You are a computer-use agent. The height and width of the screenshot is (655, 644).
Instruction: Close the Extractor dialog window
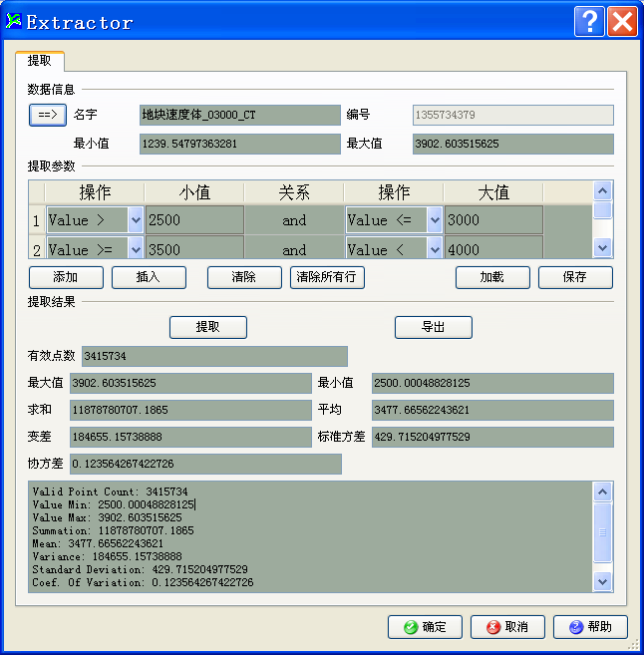pyautogui.click(x=622, y=22)
